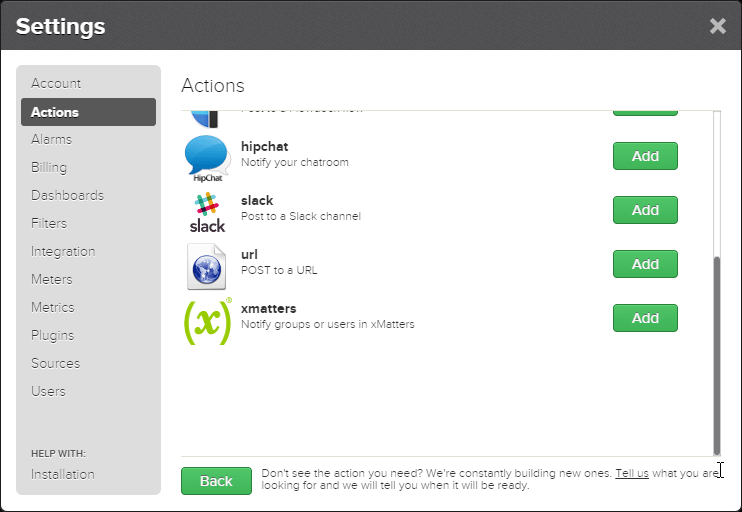Click the 'hipchat' action name
Screen dimensions: 742x512
tap(265, 147)
